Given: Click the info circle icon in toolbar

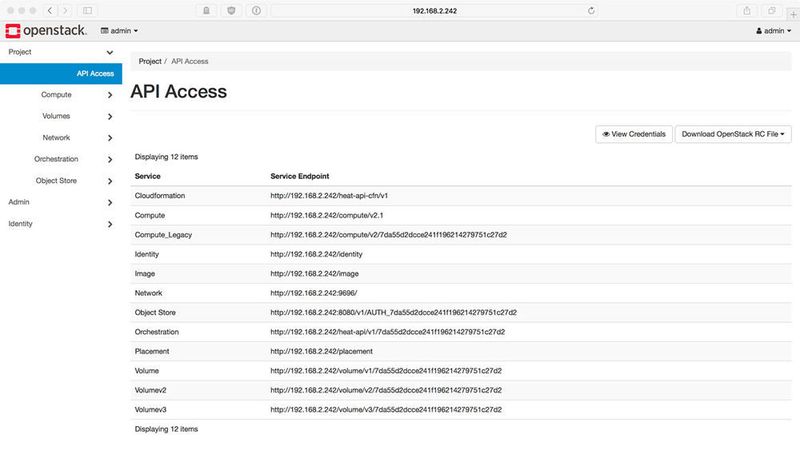Looking at the screenshot, I should 256,10.
